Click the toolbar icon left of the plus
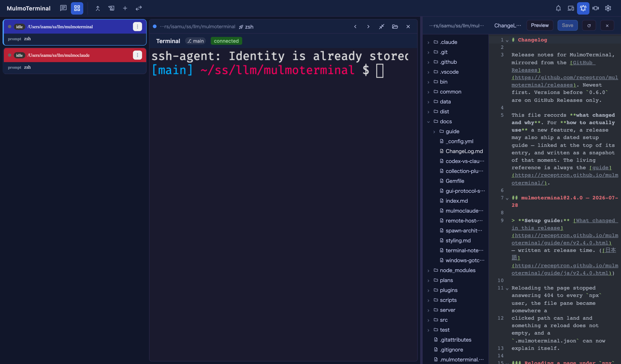This screenshot has height=364, width=621. [111, 8]
